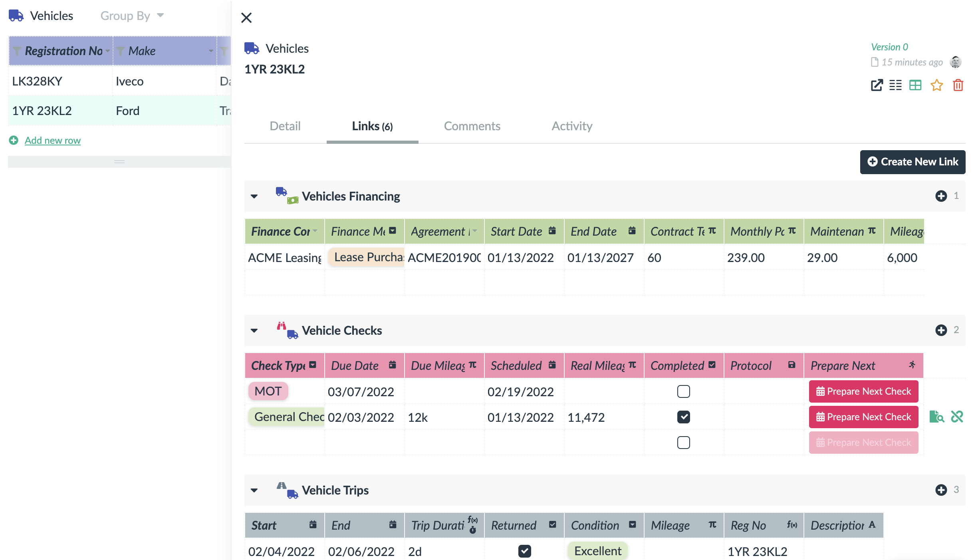This screenshot has height=560, width=980.
Task: Collapse the Vehicle Checks section
Action: click(x=254, y=330)
